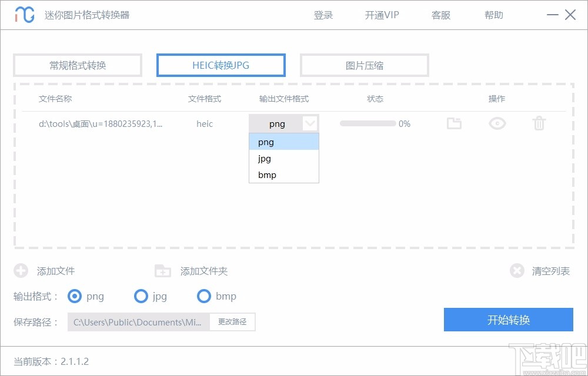Viewport: 588px width, 376px height.
Task: Select bmp from the open format dropdown
Action: tap(266, 174)
